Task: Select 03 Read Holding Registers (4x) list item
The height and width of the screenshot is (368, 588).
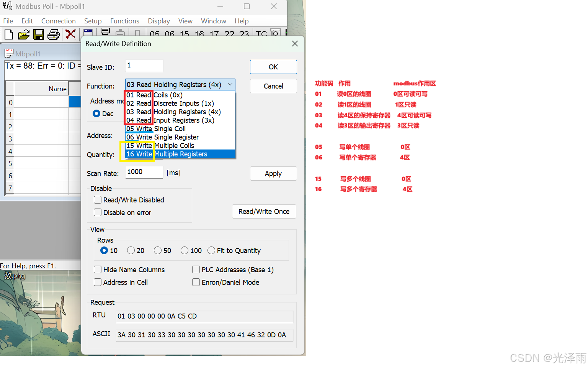Action: [x=180, y=112]
